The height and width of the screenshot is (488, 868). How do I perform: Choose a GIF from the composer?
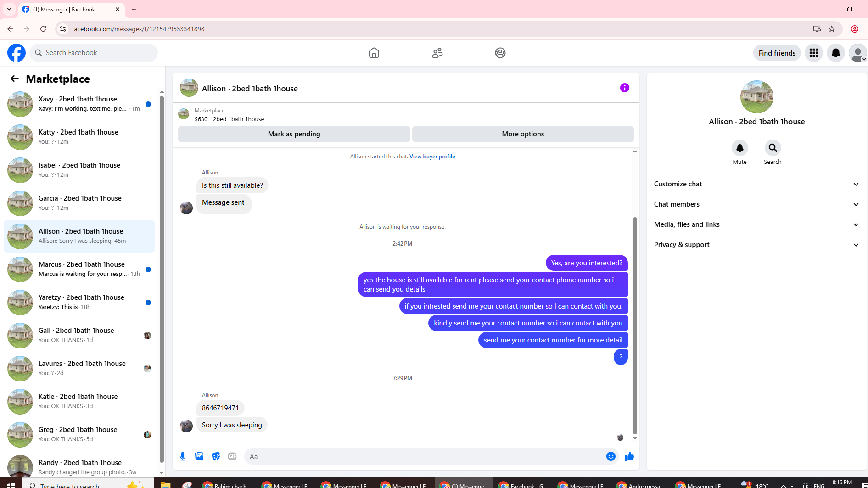[232, 456]
